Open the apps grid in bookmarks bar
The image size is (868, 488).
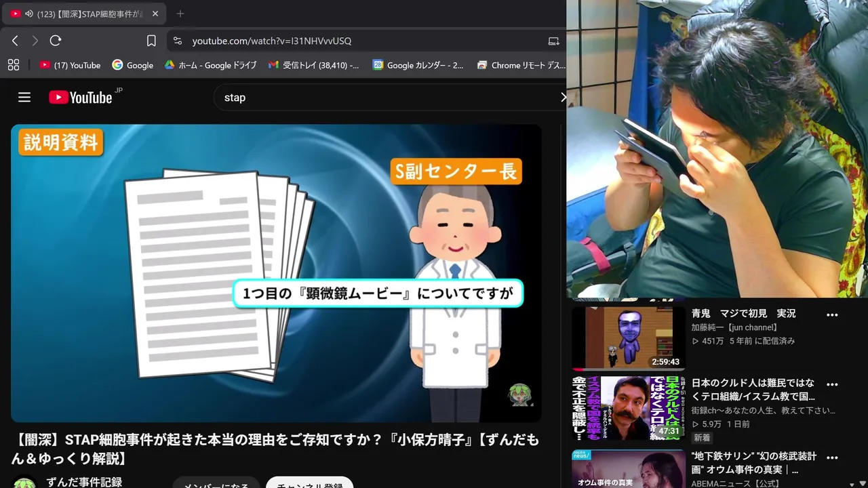[x=13, y=65]
